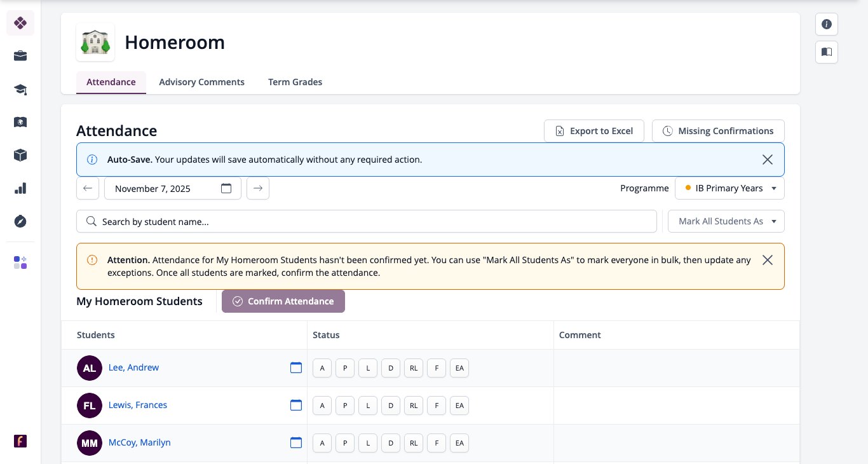
Task: Expand the IB Primary Years programme dropdown
Action: pos(729,188)
